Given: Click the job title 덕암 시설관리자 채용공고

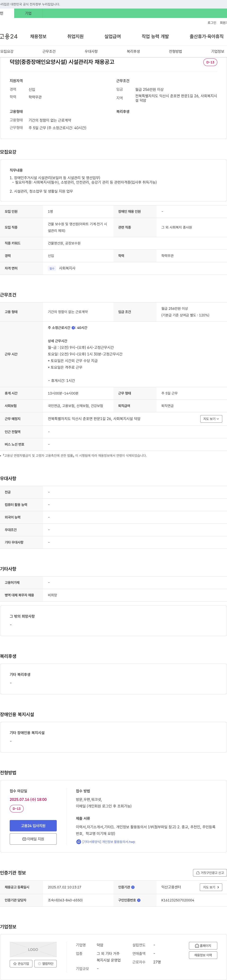Looking at the screenshot, I should [x=62, y=62].
